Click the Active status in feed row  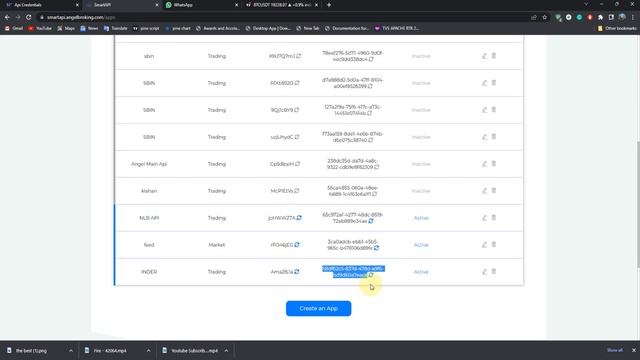click(421, 245)
